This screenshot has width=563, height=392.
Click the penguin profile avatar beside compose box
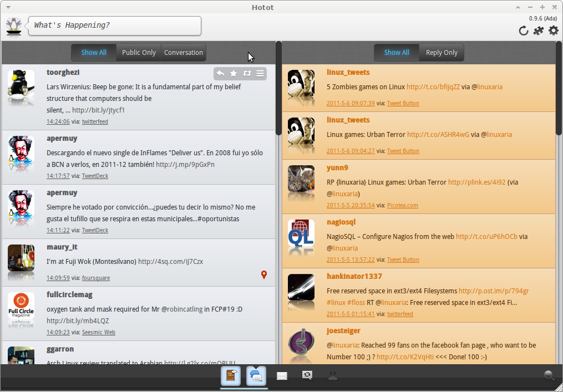14,26
